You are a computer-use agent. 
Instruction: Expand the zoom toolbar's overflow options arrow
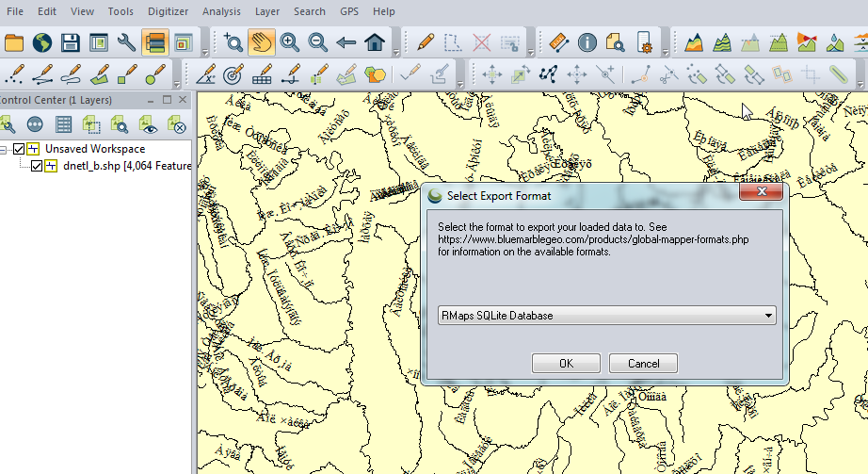click(395, 53)
